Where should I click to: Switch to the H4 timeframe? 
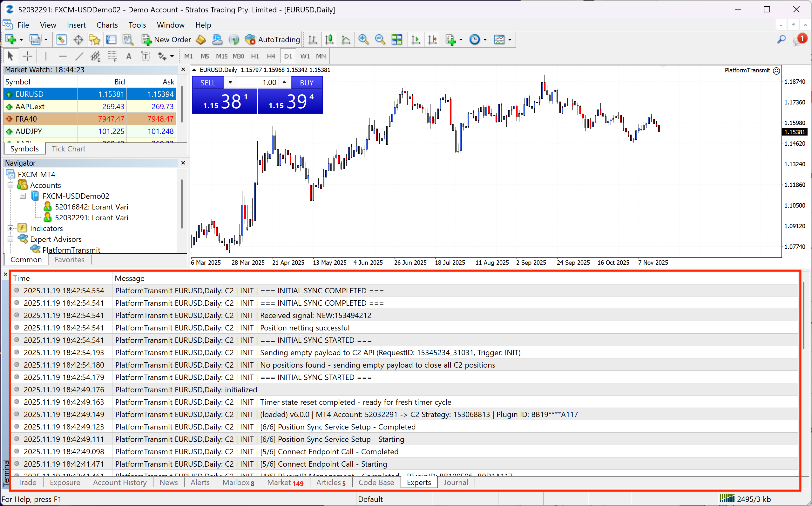[x=271, y=56]
